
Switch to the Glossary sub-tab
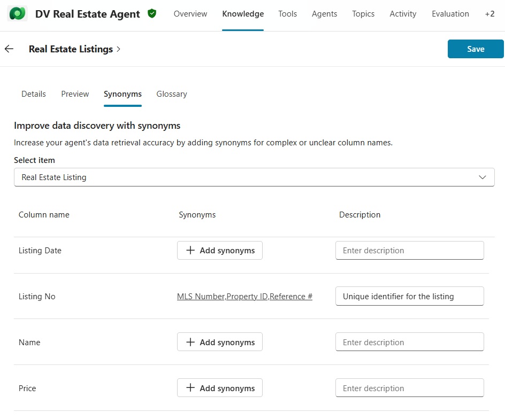tap(172, 94)
